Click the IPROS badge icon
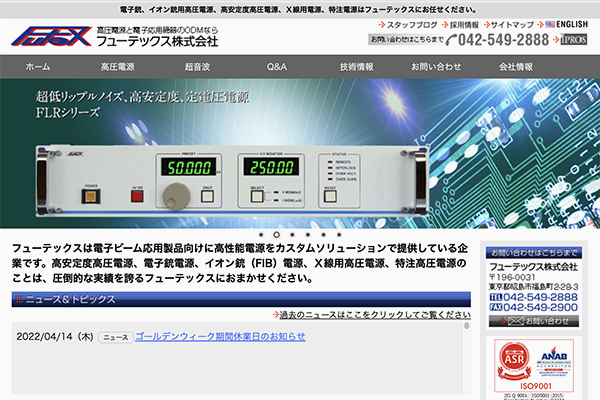The height and width of the screenshot is (400, 600). 574,39
